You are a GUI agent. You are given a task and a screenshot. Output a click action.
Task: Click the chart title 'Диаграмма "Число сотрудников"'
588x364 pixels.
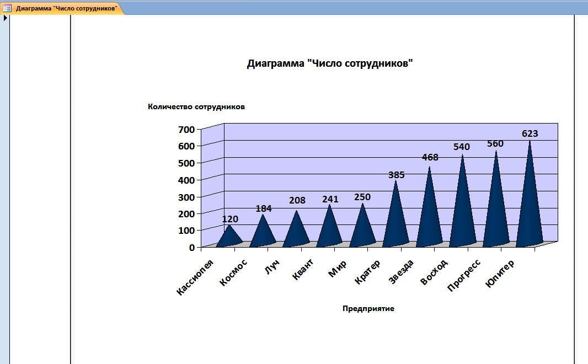coord(330,63)
